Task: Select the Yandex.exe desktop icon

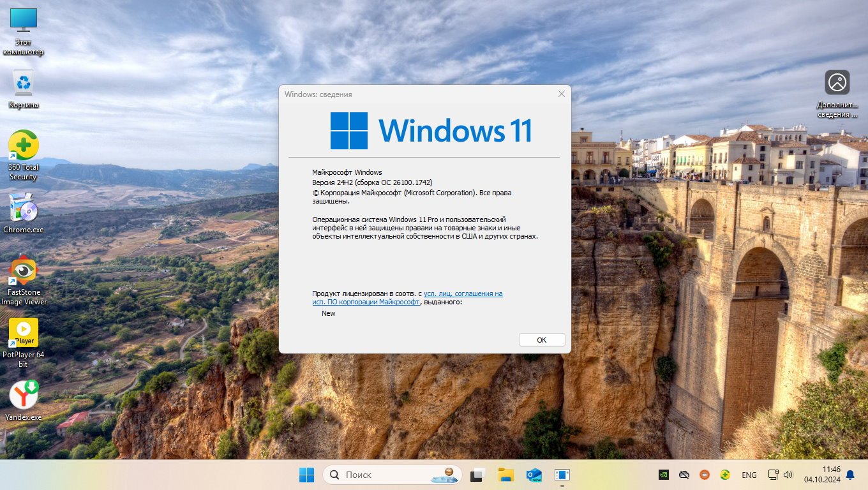Action: 24,400
